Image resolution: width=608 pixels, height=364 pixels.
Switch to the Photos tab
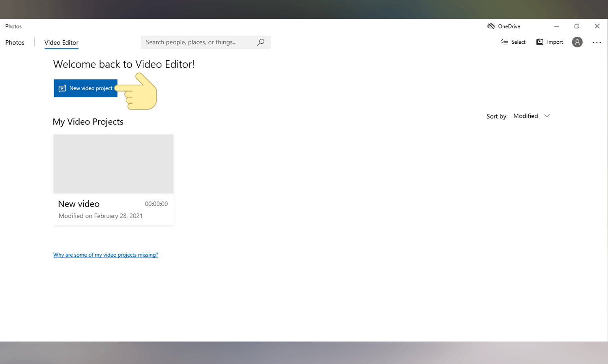coord(15,43)
